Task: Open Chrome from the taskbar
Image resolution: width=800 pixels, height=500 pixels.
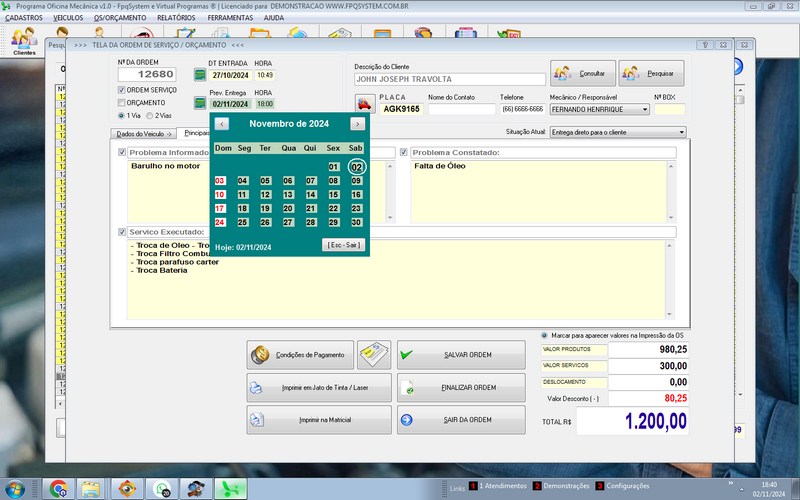Action: pyautogui.click(x=58, y=488)
